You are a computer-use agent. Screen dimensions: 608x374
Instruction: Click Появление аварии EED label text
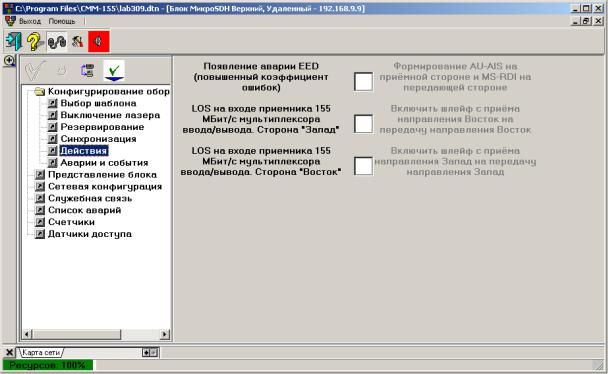[261, 77]
